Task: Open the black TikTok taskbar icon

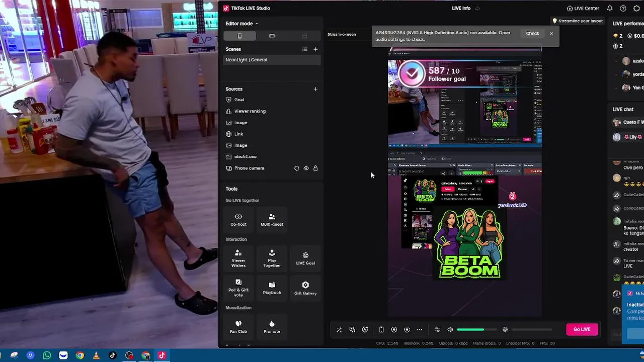Action: (x=112, y=355)
